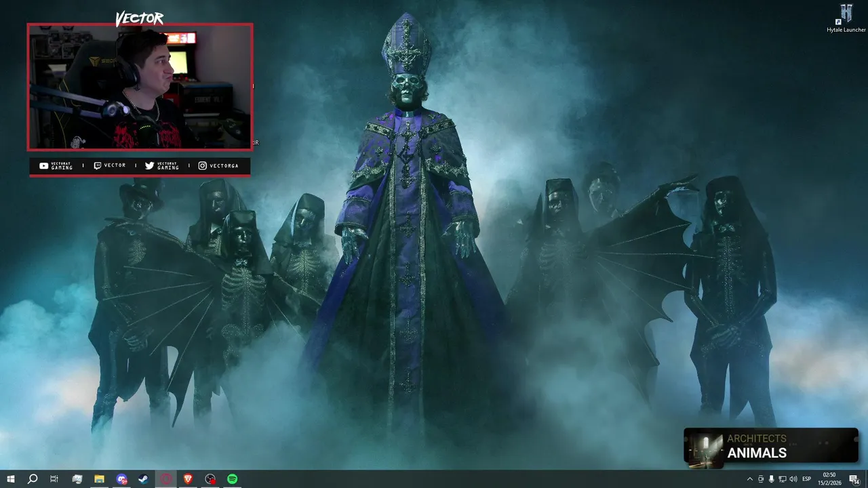Open Spotify from the taskbar
Viewport: 868px width, 488px height.
[233, 479]
